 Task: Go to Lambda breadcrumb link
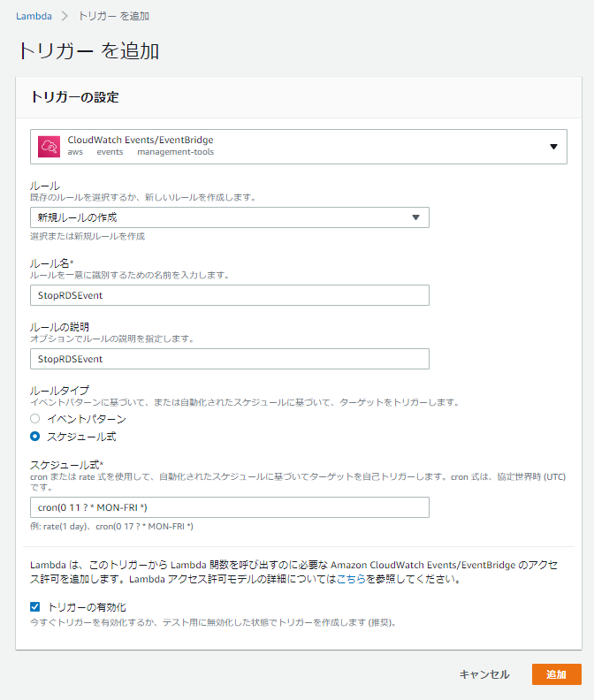(34, 16)
